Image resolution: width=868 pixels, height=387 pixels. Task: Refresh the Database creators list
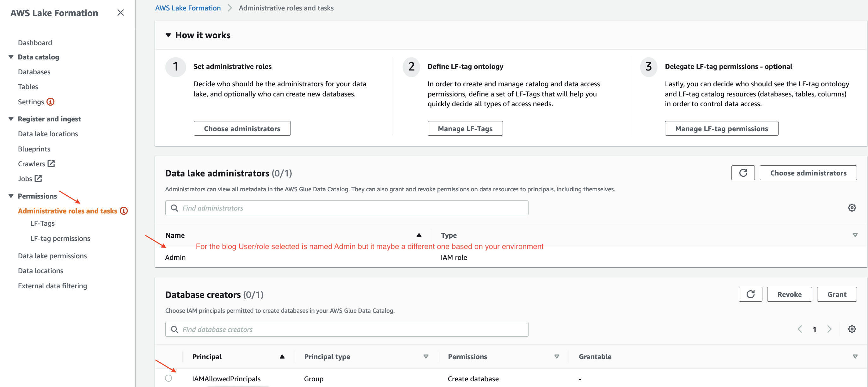pyautogui.click(x=750, y=294)
